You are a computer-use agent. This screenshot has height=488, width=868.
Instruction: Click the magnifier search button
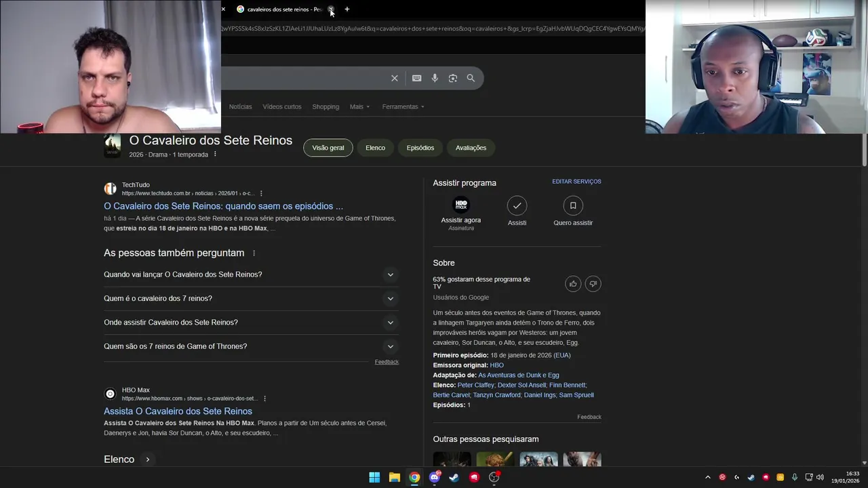coord(471,78)
